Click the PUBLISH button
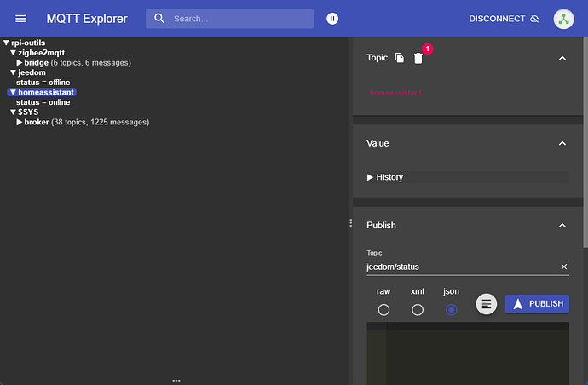Viewport: 588px width, 385px height. pos(537,303)
